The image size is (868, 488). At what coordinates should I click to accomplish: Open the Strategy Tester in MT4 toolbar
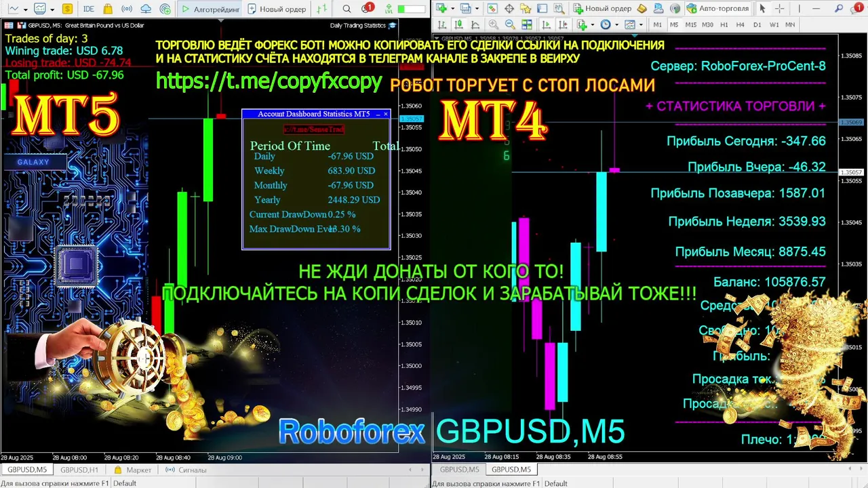tap(559, 8)
